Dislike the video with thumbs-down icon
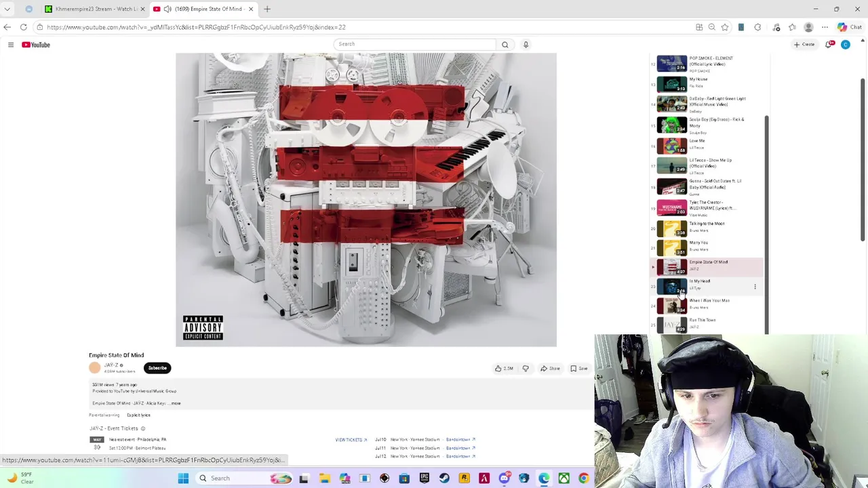 tap(526, 369)
